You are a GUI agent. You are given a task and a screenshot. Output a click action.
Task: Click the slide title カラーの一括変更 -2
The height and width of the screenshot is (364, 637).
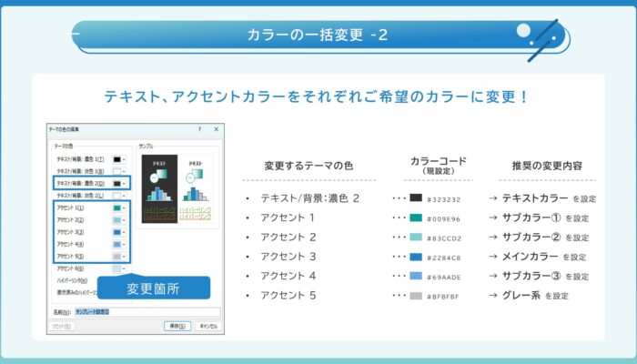pos(317,35)
